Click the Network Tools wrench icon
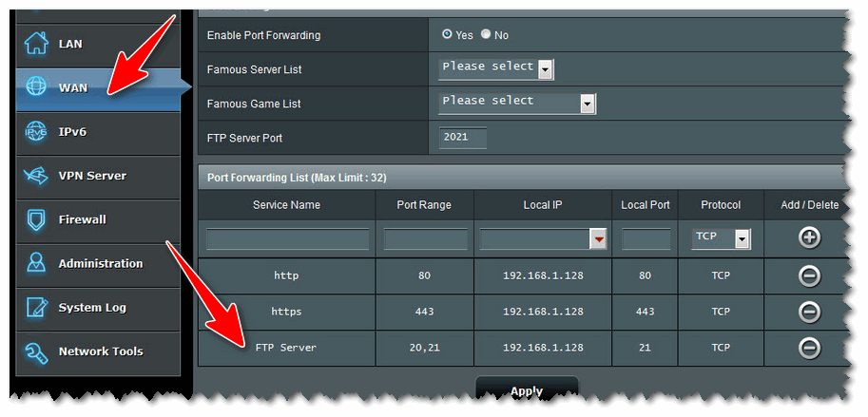This screenshot has width=868, height=417. 36,351
